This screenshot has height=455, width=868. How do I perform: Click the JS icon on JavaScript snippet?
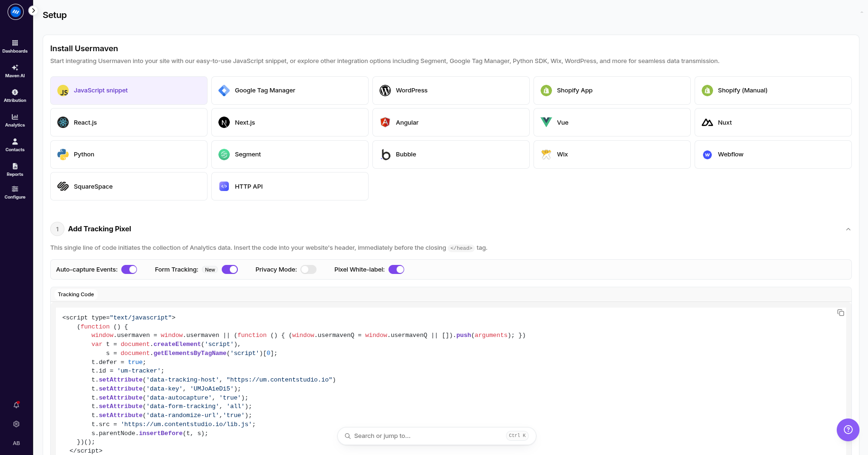(x=63, y=91)
